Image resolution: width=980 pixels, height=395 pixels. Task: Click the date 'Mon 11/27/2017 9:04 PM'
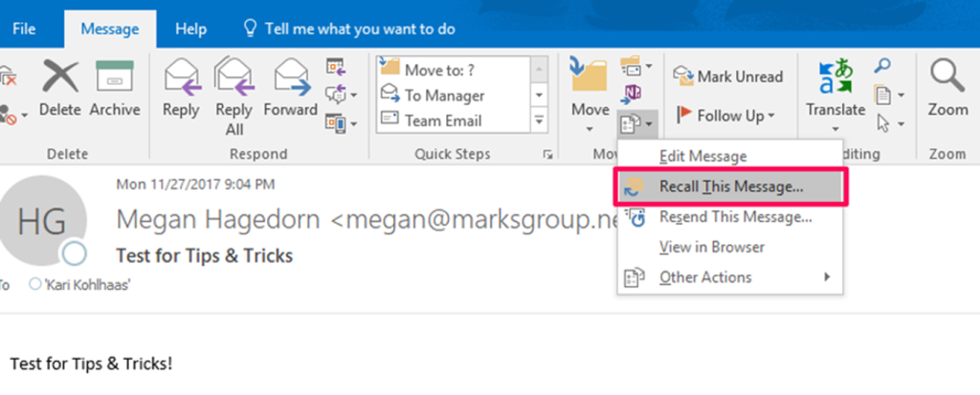point(195,185)
